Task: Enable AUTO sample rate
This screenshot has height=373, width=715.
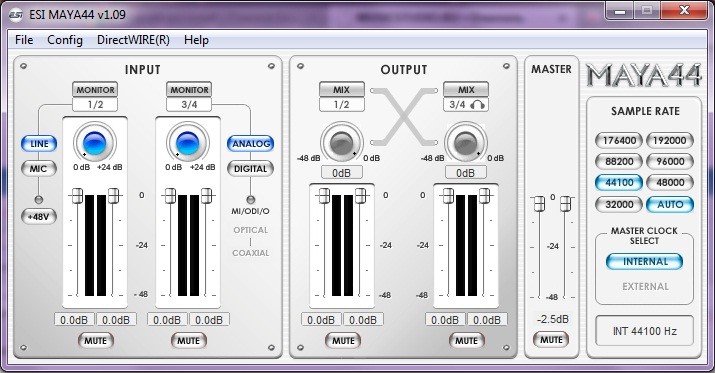Action: pyautogui.click(x=669, y=204)
